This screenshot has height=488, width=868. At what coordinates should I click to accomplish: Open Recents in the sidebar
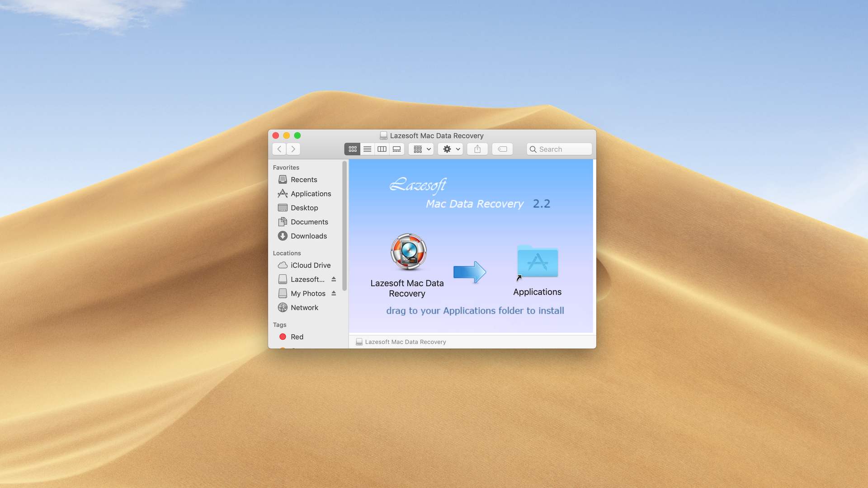304,180
